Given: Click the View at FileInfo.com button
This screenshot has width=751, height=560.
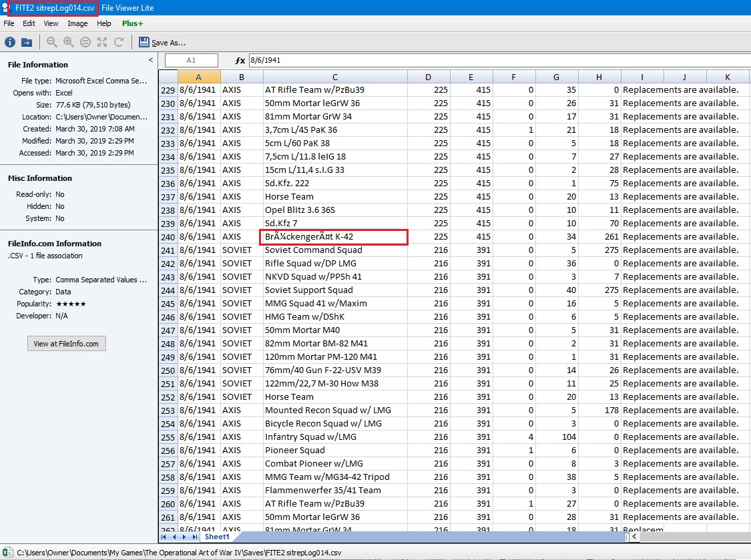Looking at the screenshot, I should pyautogui.click(x=66, y=344).
